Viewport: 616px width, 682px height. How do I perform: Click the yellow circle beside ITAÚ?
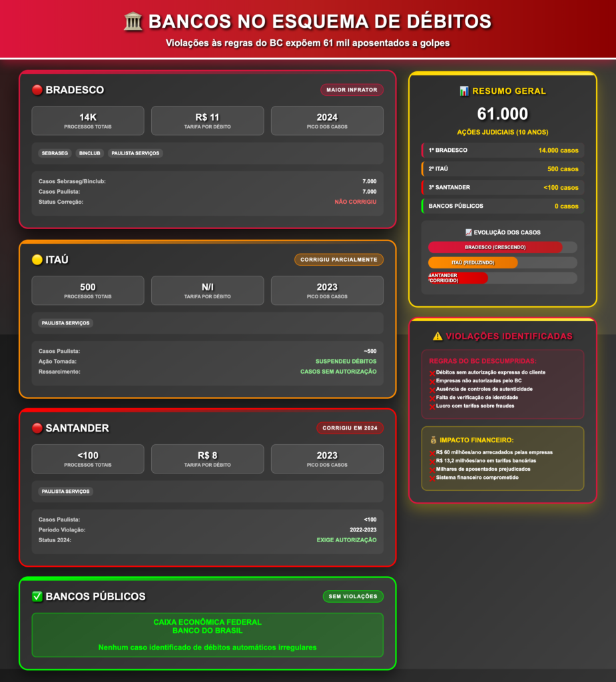37,260
